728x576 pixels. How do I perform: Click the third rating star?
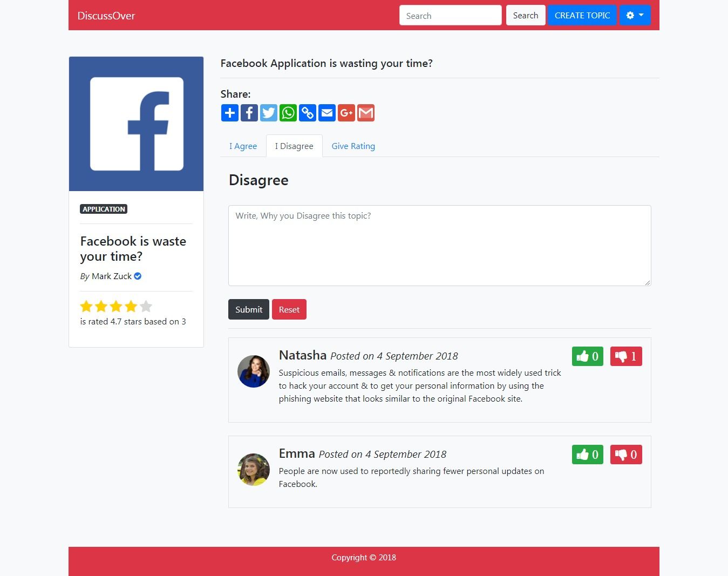point(116,307)
